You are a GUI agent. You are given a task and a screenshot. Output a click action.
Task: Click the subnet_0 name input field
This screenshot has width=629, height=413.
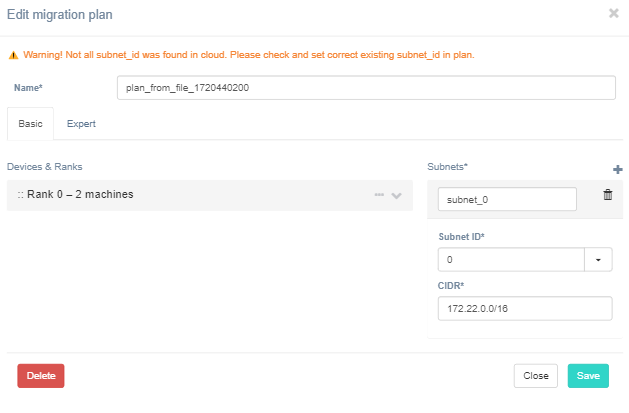tap(507, 199)
